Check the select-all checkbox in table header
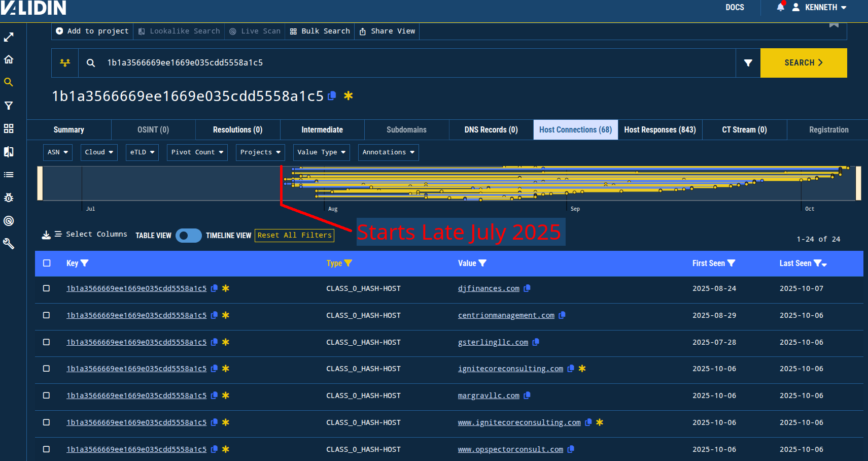 47,263
